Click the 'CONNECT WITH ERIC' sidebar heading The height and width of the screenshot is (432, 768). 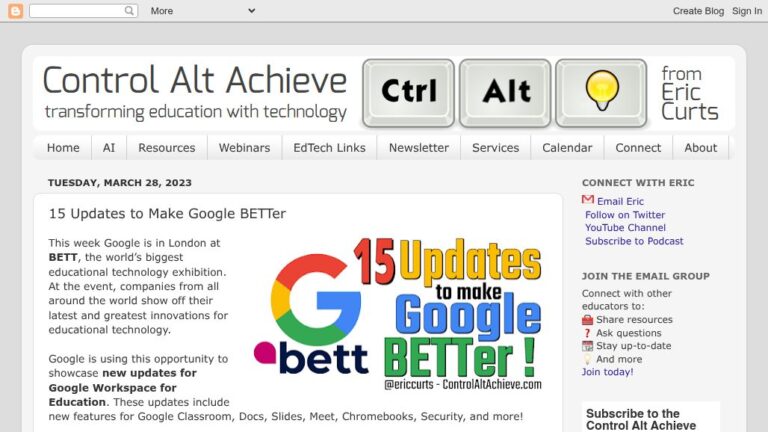638,183
